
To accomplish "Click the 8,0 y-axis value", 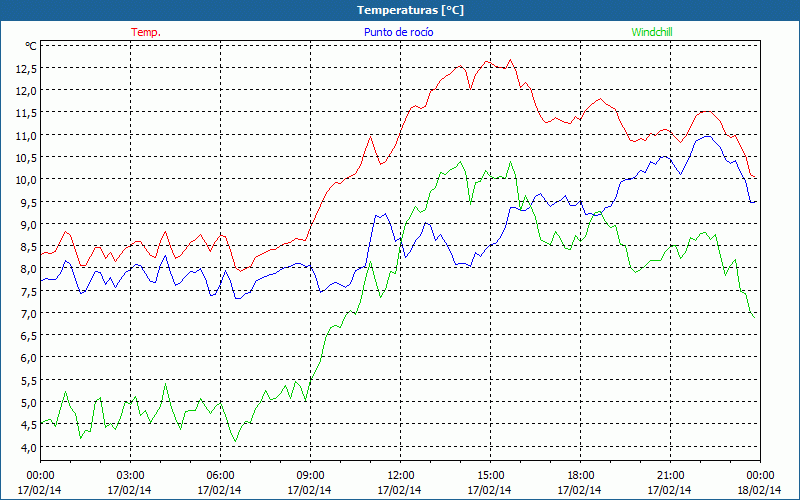I will pyautogui.click(x=29, y=269).
